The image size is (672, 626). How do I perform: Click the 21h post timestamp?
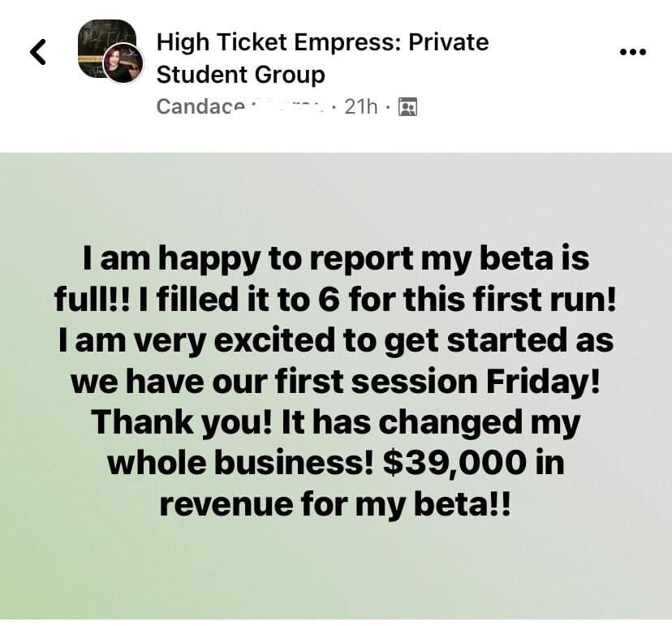361,106
